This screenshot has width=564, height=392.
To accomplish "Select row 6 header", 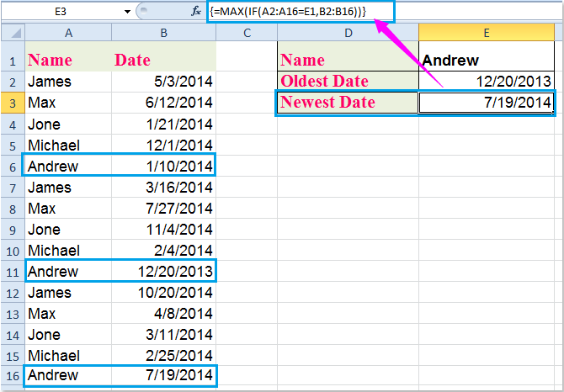I will 11,166.
